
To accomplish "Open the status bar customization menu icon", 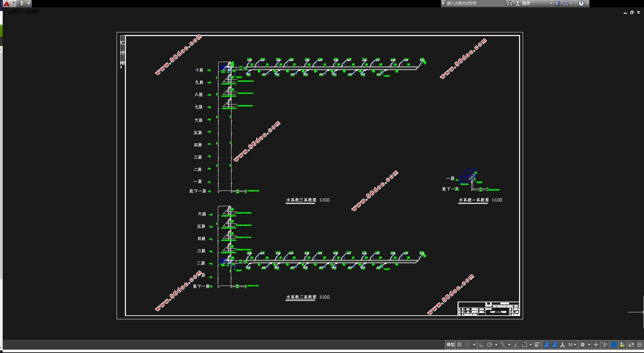I will (x=640, y=345).
